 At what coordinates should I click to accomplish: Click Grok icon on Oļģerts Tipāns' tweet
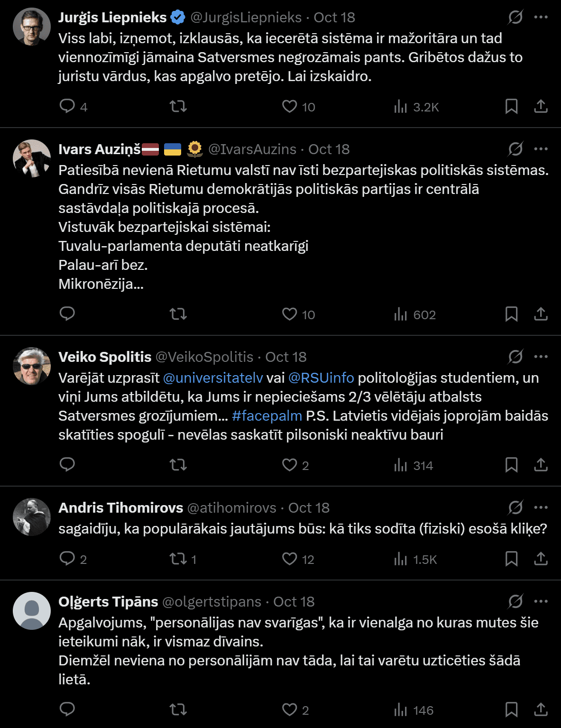click(x=515, y=601)
